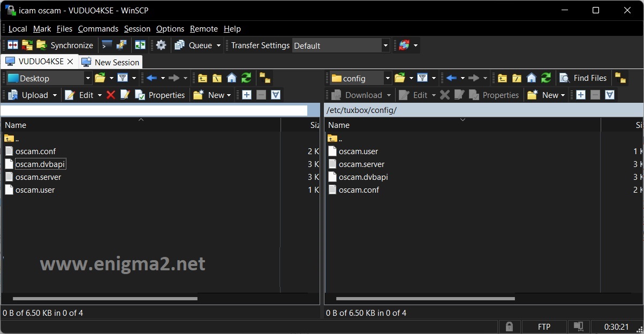Open the console terminal icon
Image resolution: width=644 pixels, height=334 pixels.
[x=107, y=45]
